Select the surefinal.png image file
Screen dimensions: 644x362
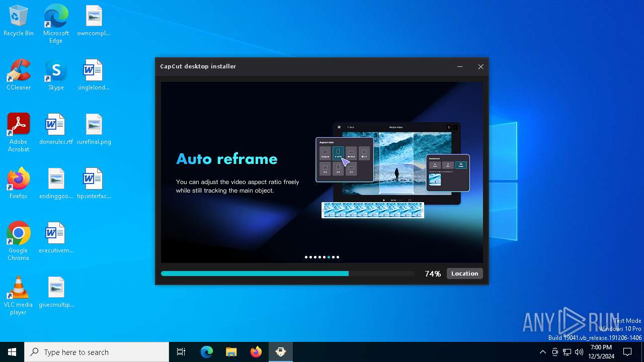pyautogui.click(x=94, y=130)
